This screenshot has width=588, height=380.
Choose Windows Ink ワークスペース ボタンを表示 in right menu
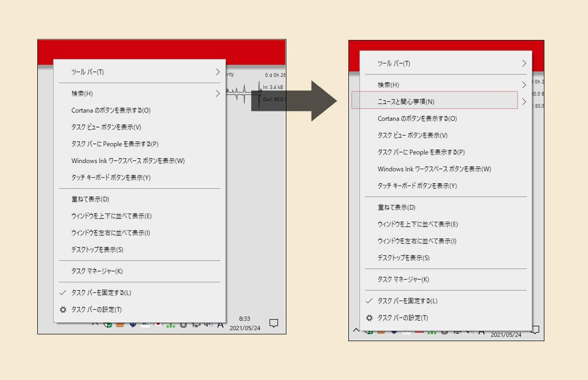(446, 169)
